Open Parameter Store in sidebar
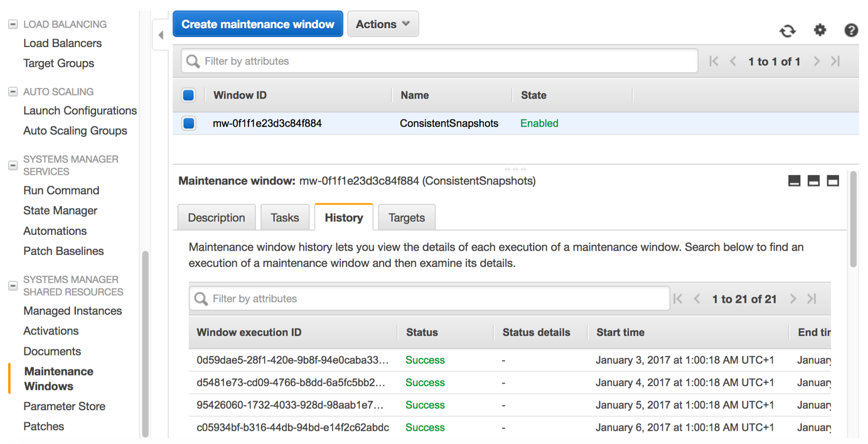868x444 pixels. point(64,406)
